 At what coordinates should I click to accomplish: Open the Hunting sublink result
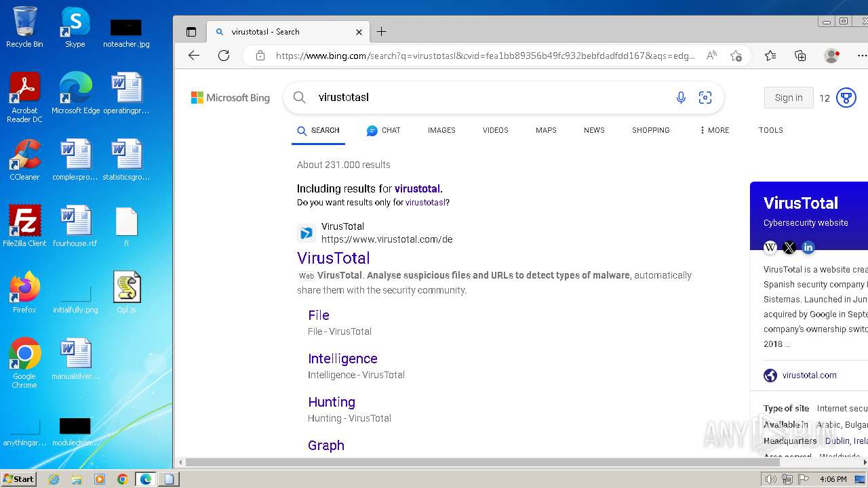click(332, 402)
